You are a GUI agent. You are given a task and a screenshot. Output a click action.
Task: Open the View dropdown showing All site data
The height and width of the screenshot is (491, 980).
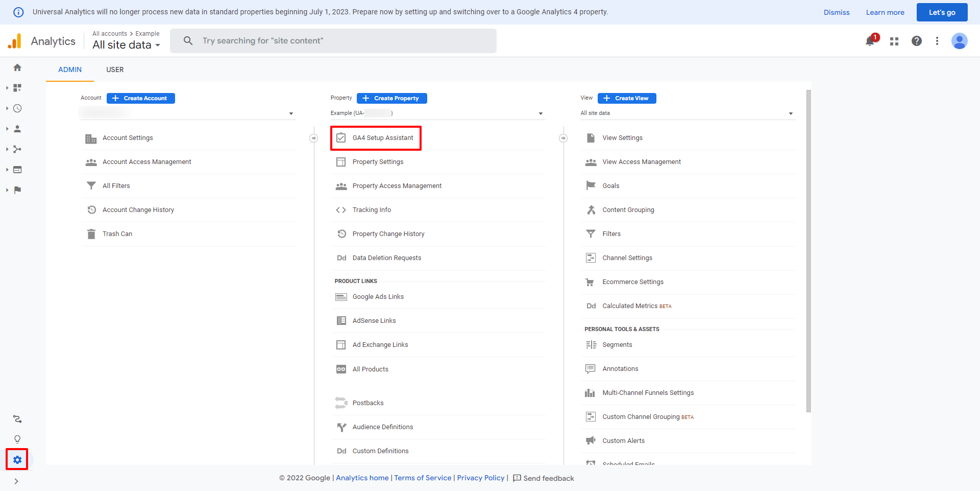pyautogui.click(x=688, y=113)
